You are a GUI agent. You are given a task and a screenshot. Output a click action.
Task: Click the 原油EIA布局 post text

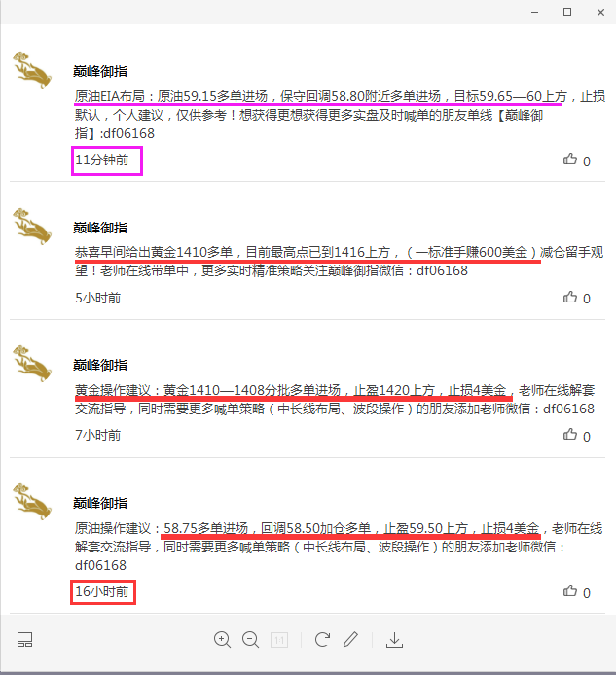coord(340,115)
